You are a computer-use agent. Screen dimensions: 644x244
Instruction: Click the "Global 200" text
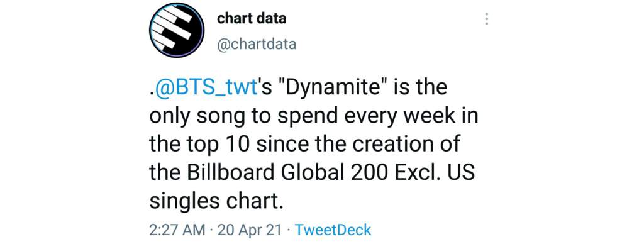tap(334, 173)
